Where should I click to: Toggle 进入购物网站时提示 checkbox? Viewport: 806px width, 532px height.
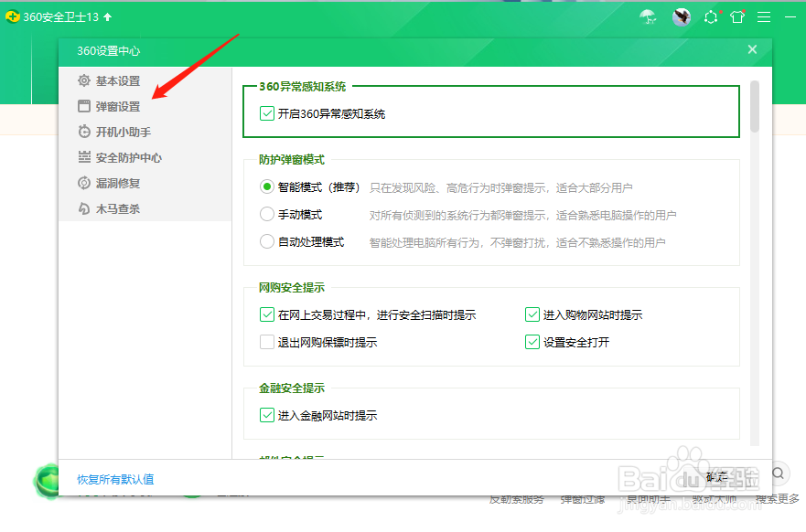(532, 314)
